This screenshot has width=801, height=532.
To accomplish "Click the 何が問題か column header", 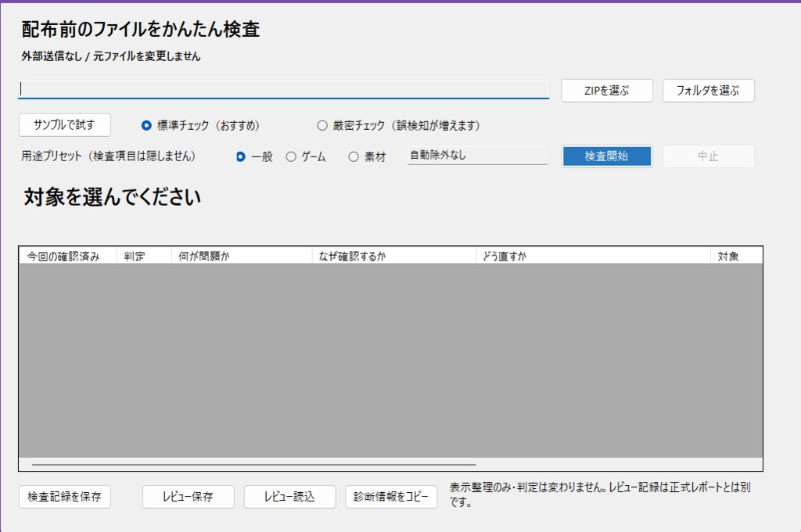I will [242, 256].
